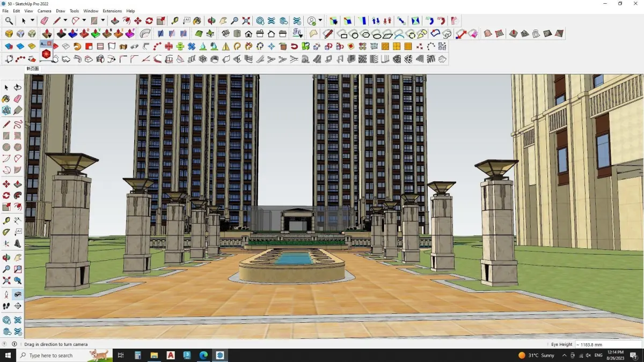
Task: Select the Lasso tool in left toolbar
Action: pos(18,87)
